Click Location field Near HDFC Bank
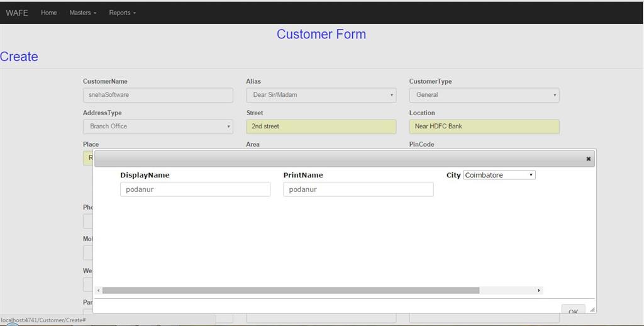The image size is (644, 326). tap(484, 126)
